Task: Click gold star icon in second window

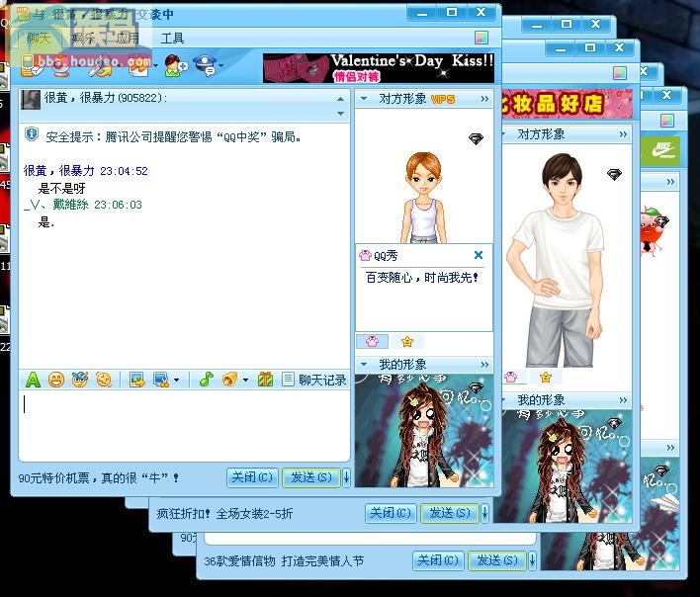Action: (545, 378)
